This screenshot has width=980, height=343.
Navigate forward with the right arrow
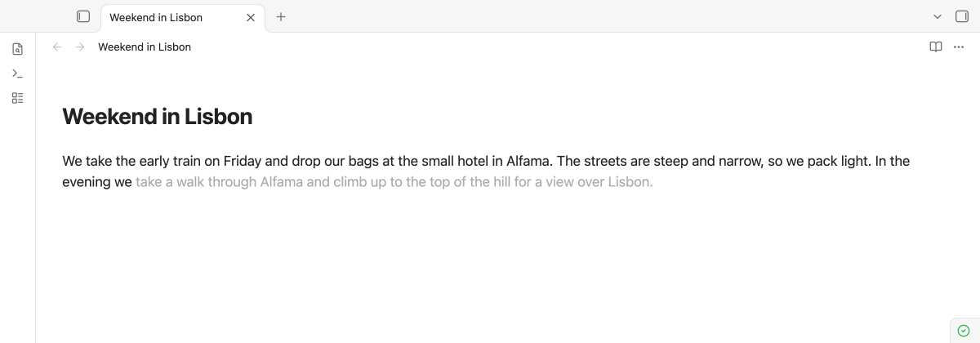pos(80,47)
